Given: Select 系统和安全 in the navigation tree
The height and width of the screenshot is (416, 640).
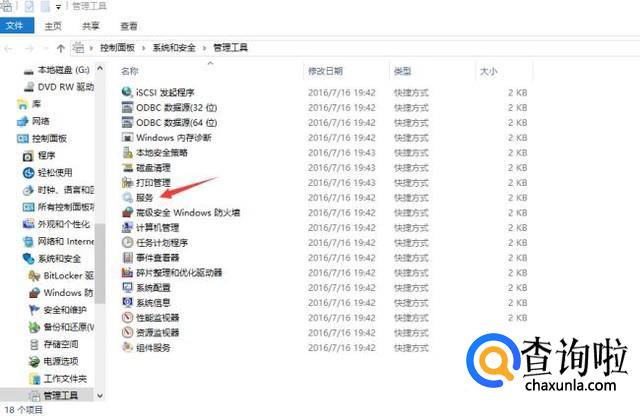Looking at the screenshot, I should click(x=52, y=258).
